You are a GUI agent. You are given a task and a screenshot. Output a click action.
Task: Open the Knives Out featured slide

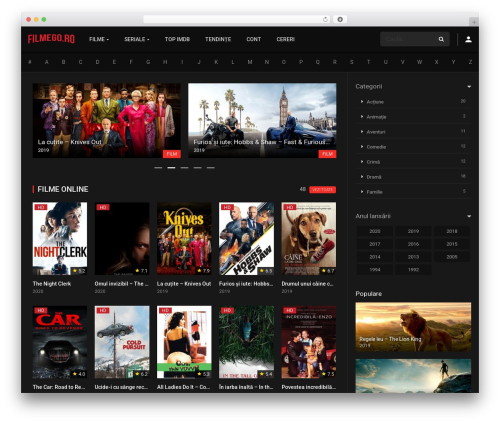click(107, 120)
